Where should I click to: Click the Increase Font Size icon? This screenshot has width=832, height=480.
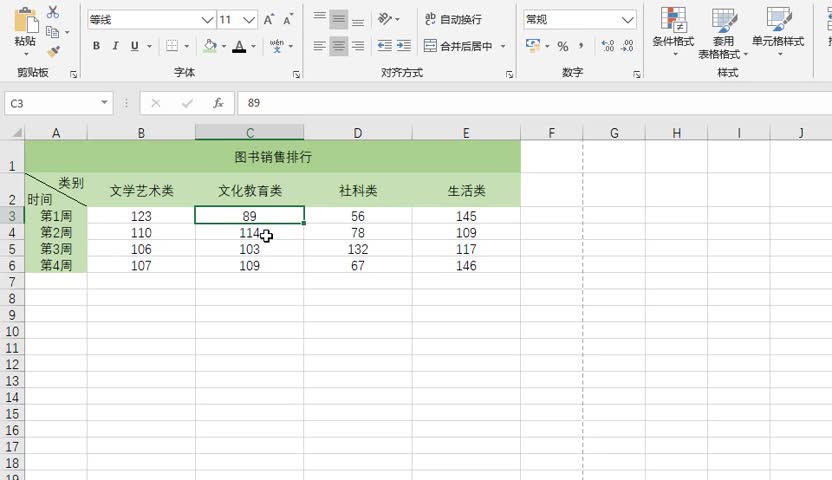coord(270,19)
